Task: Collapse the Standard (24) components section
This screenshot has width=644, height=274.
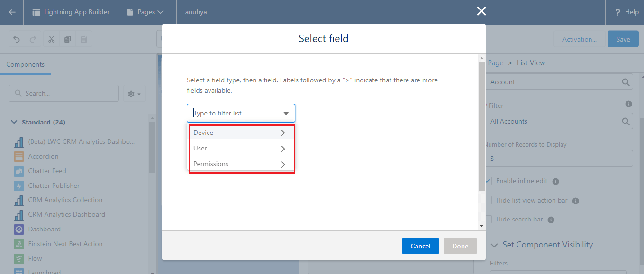Action: [x=14, y=122]
